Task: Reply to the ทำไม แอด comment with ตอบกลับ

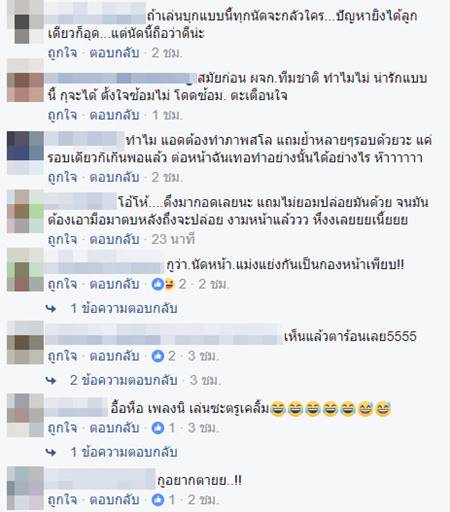Action: click(114, 177)
